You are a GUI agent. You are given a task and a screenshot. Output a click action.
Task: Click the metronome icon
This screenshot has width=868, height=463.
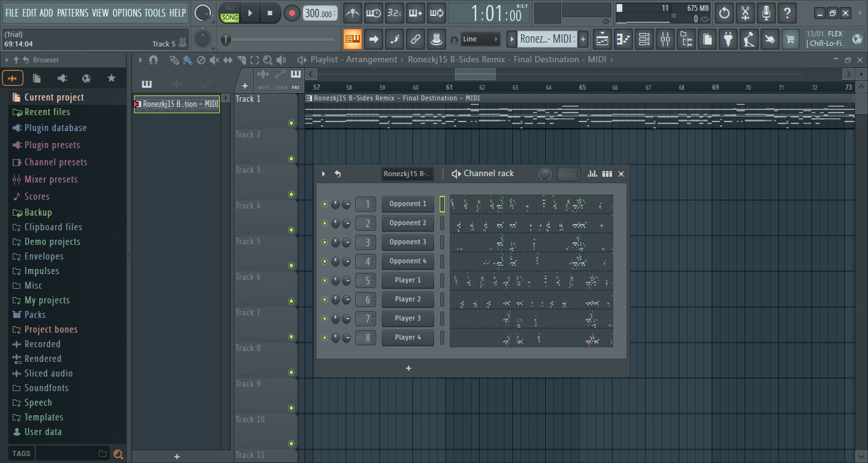353,13
